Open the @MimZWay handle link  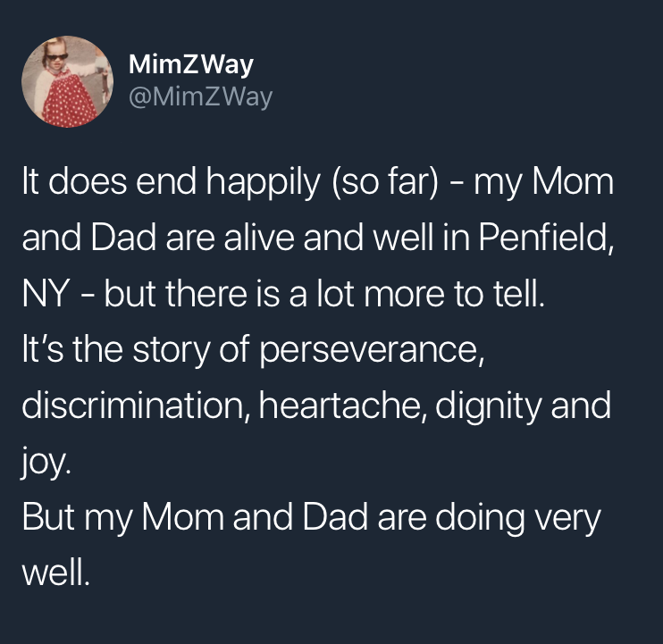(x=200, y=96)
